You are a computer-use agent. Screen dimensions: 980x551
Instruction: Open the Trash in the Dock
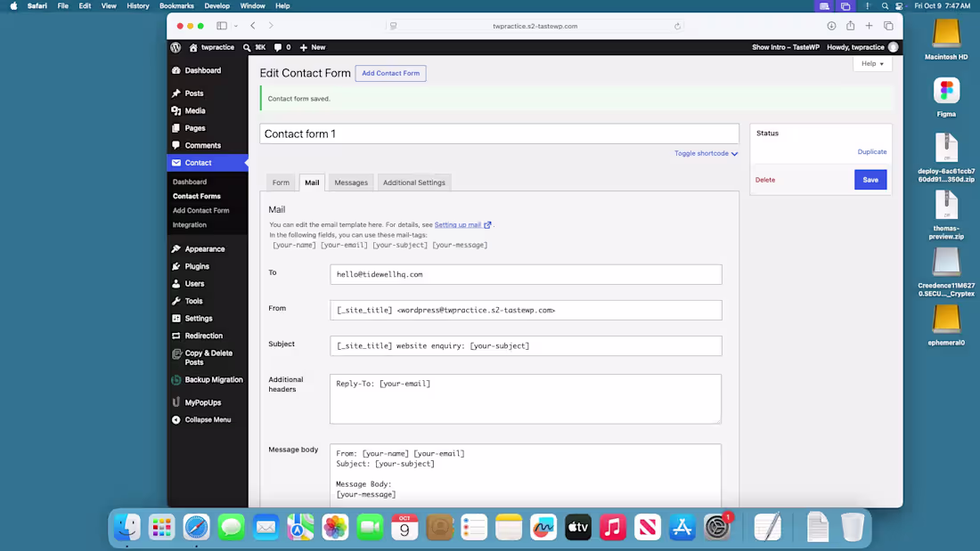click(852, 527)
